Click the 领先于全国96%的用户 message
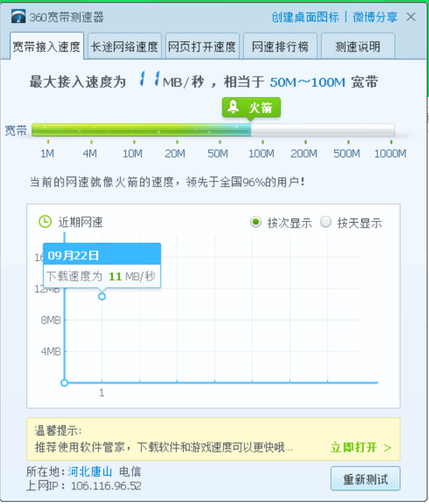The height and width of the screenshot is (504, 429). (x=245, y=182)
